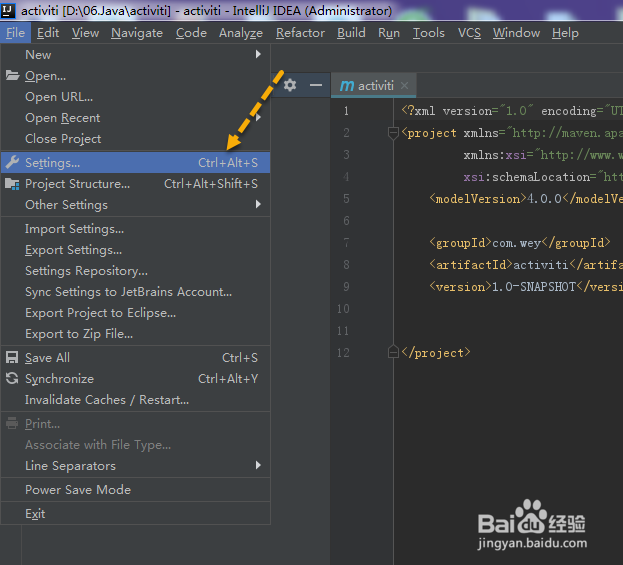
Task: Open the Help menu
Action: [x=565, y=33]
